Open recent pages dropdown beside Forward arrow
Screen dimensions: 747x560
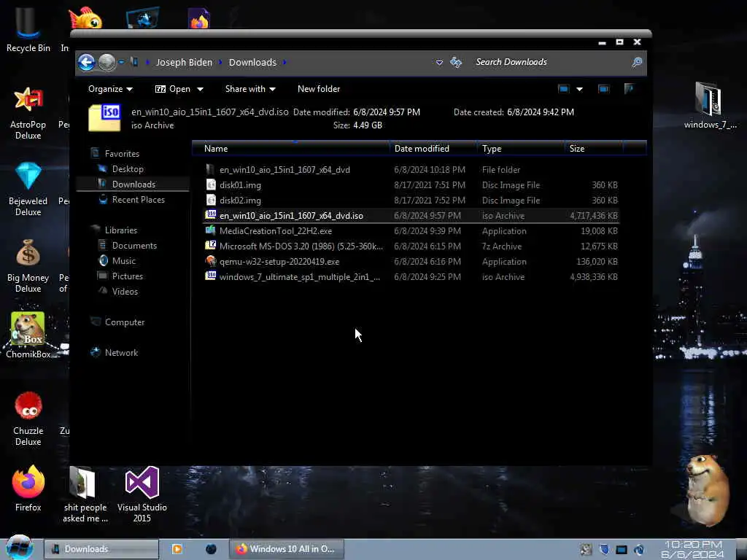click(x=122, y=63)
